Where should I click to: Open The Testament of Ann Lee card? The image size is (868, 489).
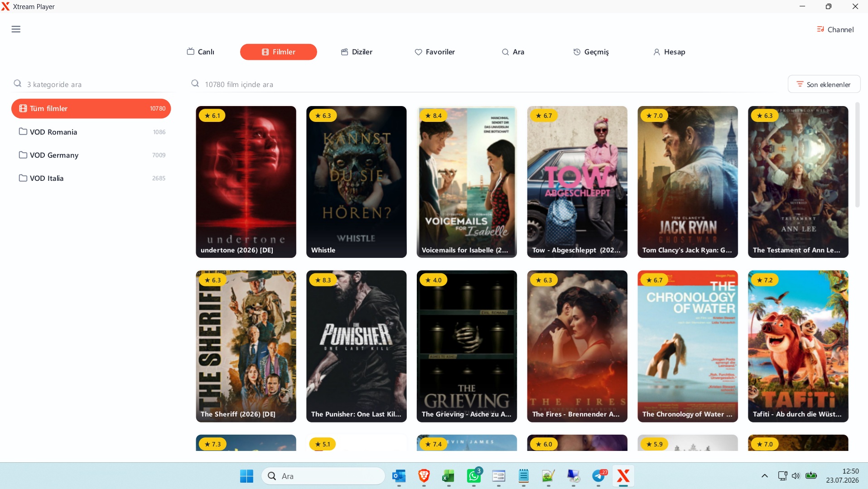[x=798, y=182]
